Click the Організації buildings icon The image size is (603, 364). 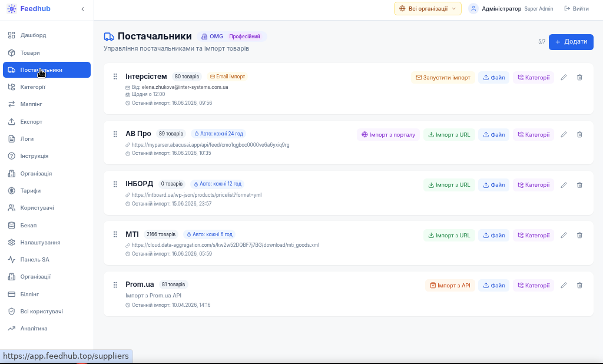(x=12, y=277)
